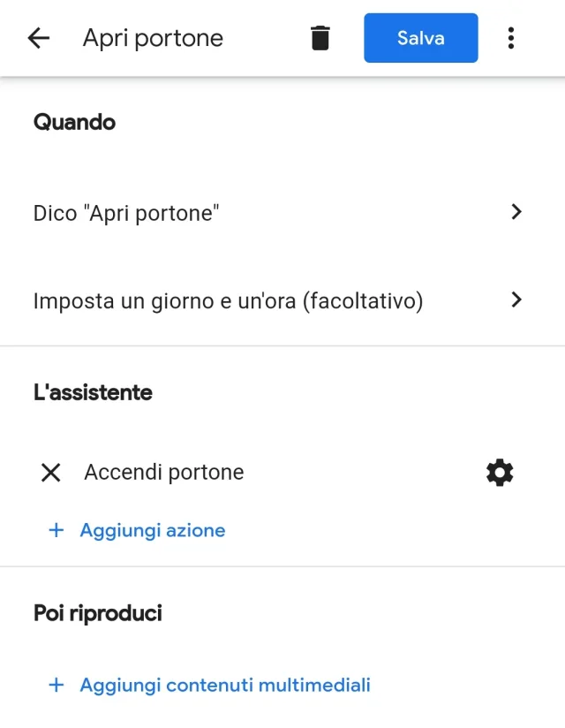Tap Aggiungi contenuti multimediali link
Viewport: 565px width, 728px height.
[x=224, y=685]
